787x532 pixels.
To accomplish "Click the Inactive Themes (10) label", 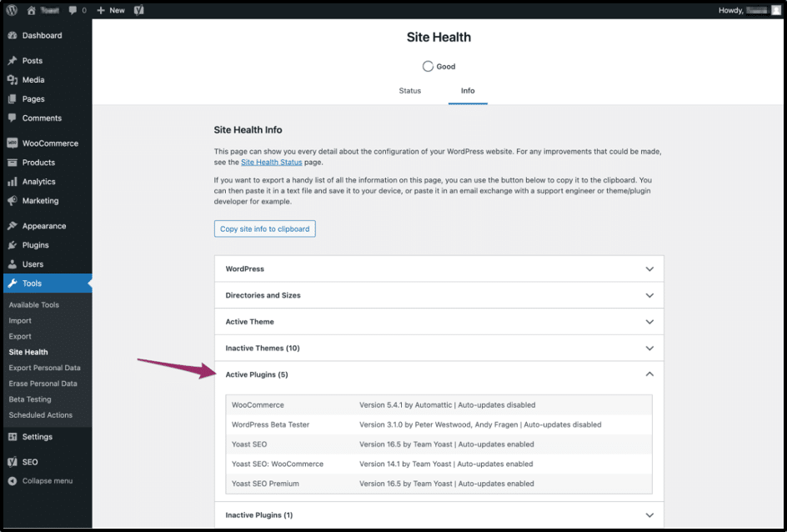I will 263,349.
